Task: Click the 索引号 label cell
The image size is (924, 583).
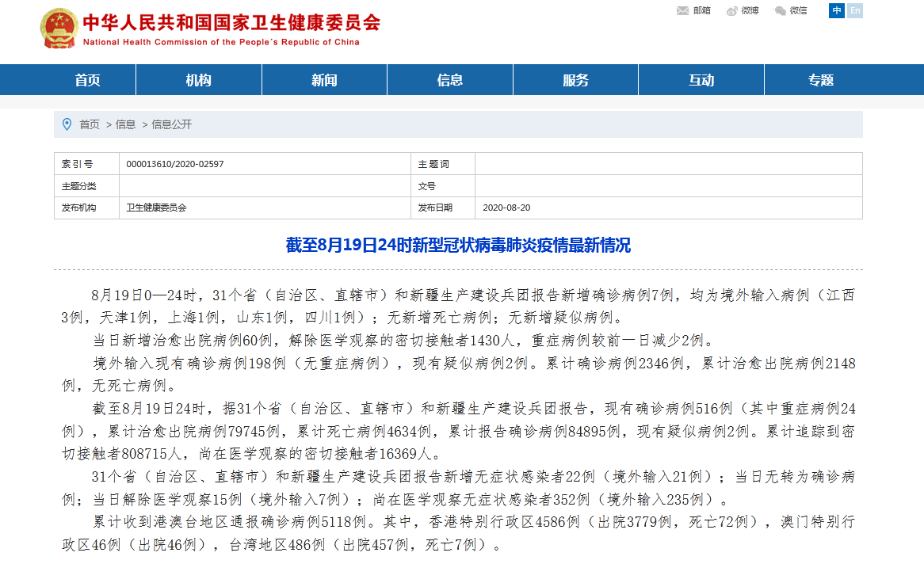Action: [x=86, y=164]
